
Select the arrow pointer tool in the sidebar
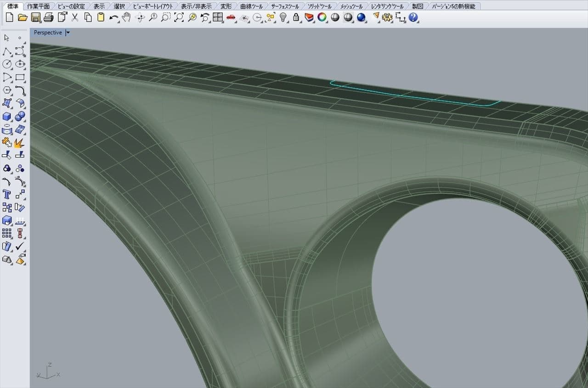[x=7, y=38]
